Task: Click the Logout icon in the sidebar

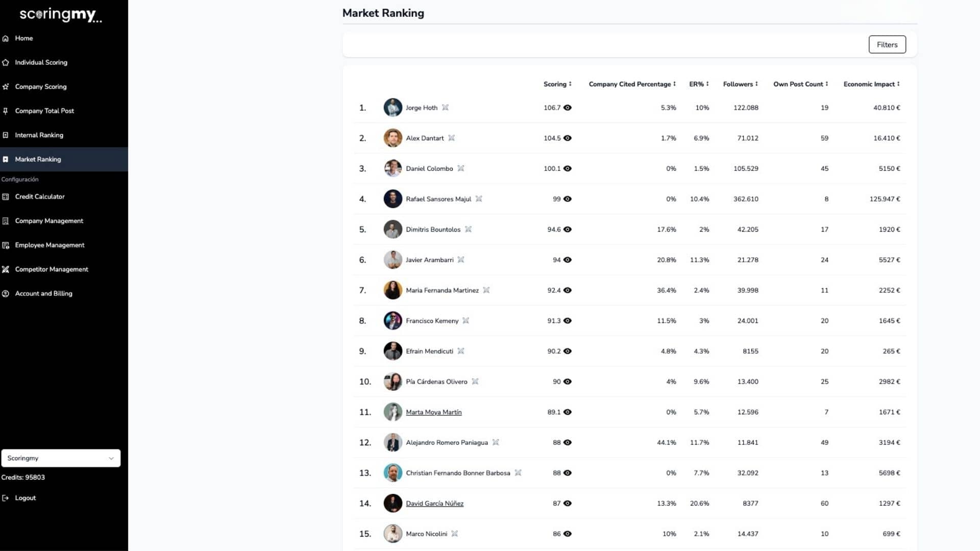Action: [x=6, y=498]
